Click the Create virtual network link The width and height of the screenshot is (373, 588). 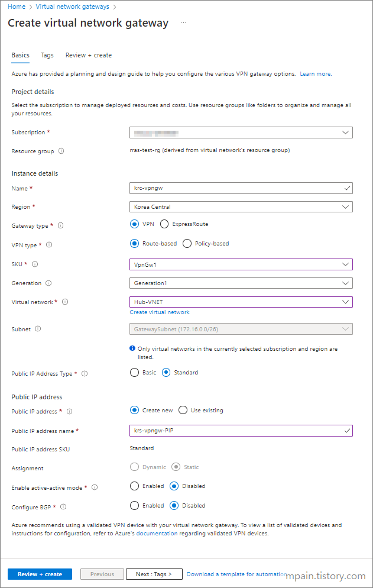pos(160,312)
